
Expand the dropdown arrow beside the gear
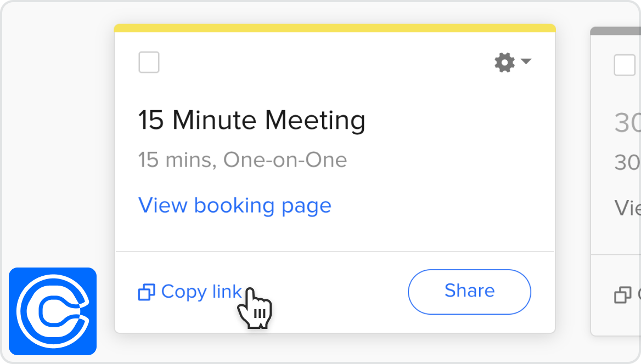point(526,61)
